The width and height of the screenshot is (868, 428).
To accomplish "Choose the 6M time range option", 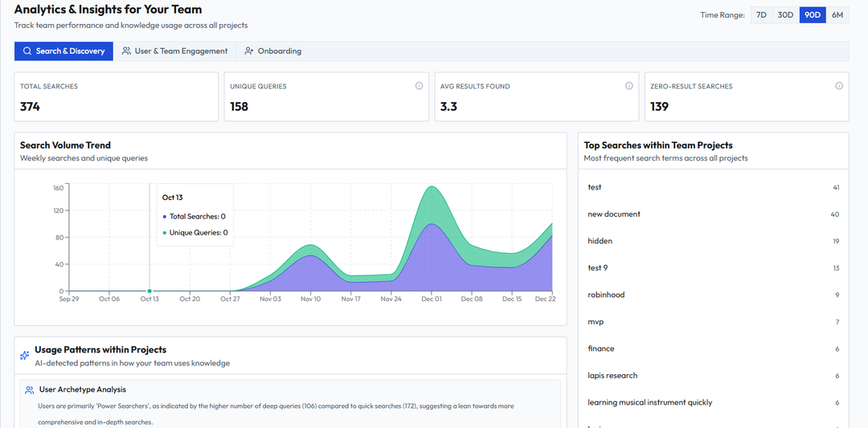I will pyautogui.click(x=837, y=15).
